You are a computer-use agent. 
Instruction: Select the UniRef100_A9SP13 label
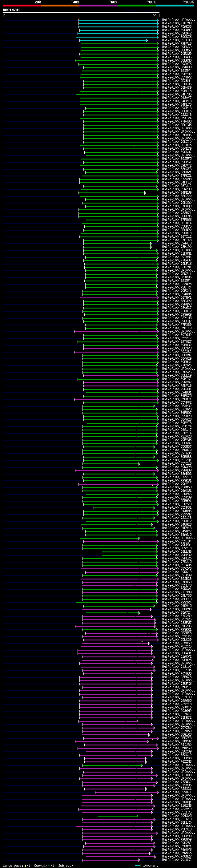pos(177,108)
